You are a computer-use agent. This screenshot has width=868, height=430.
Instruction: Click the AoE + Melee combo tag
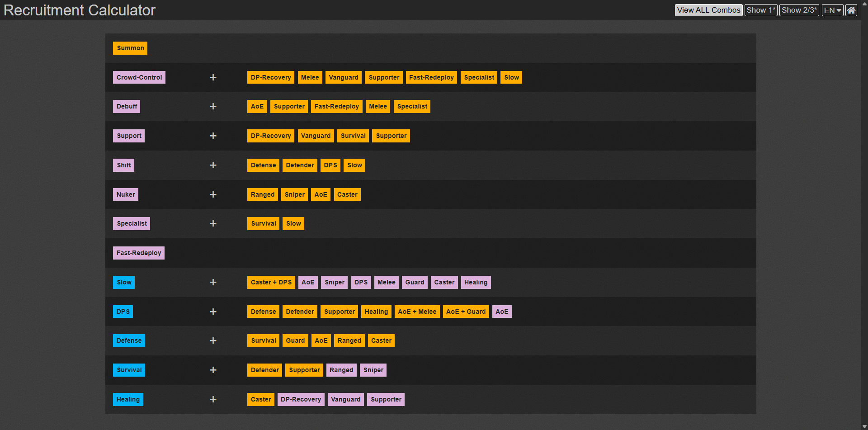tap(417, 312)
